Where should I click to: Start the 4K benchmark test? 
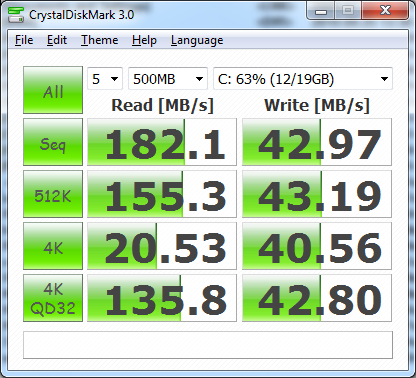pos(53,246)
